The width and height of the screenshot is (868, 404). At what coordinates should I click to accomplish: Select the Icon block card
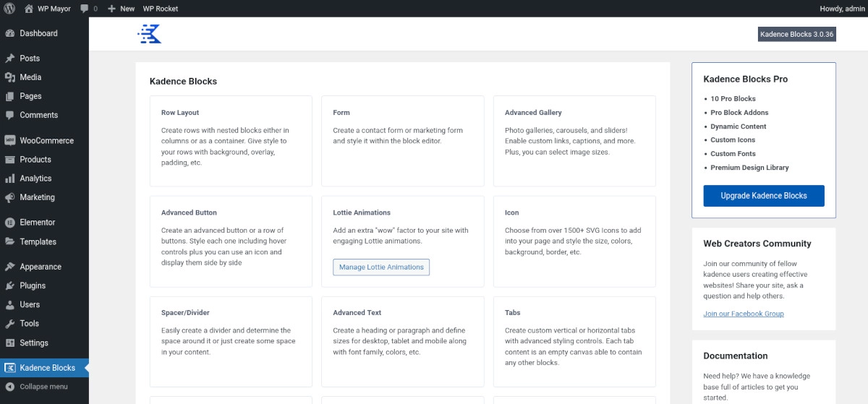(574, 241)
